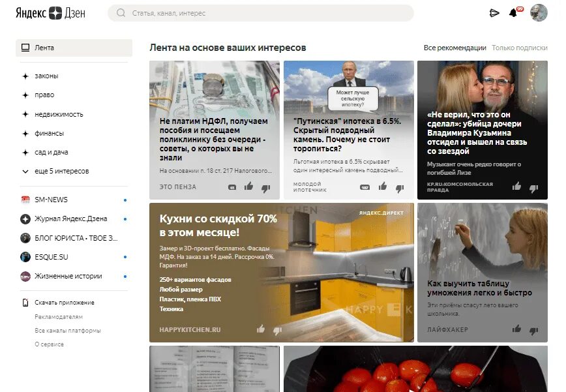566x392 pixels.
Task: Open article Не платим НДФЛ headline
Action: pyautogui.click(x=214, y=140)
